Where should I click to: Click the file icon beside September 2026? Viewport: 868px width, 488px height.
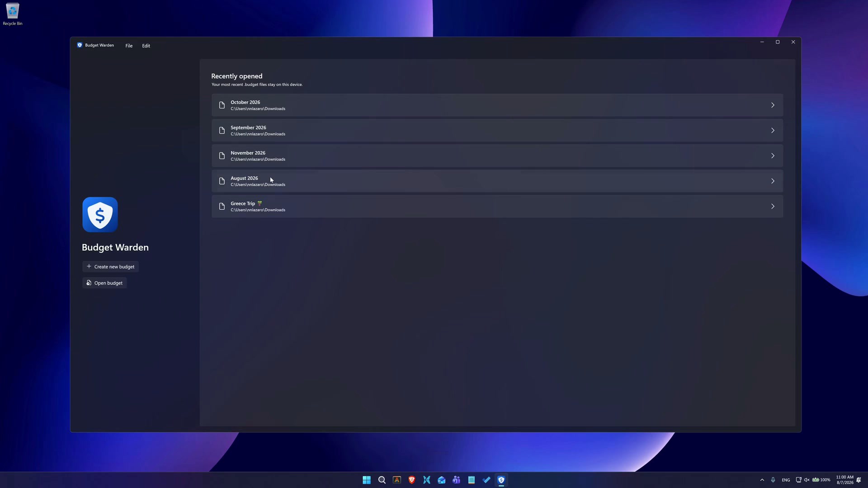222,131
